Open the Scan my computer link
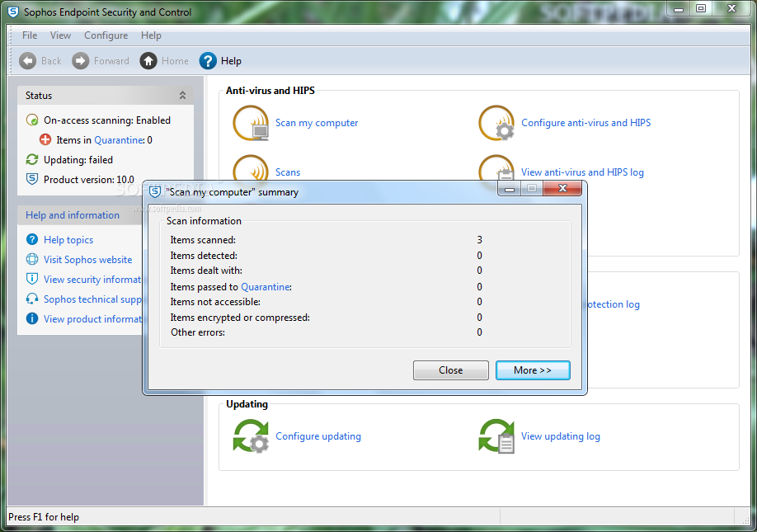The height and width of the screenshot is (532, 757). pyautogui.click(x=317, y=123)
